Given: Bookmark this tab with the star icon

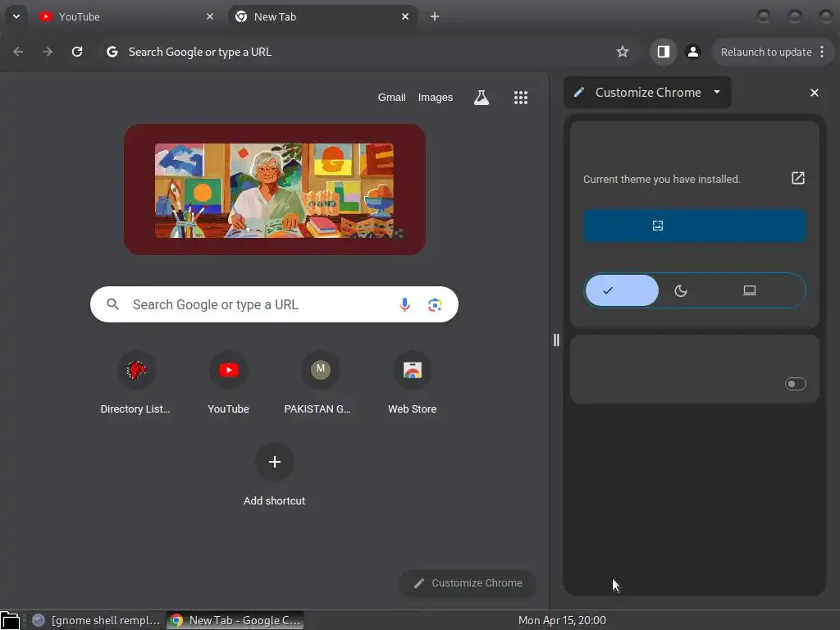Looking at the screenshot, I should 622,52.
